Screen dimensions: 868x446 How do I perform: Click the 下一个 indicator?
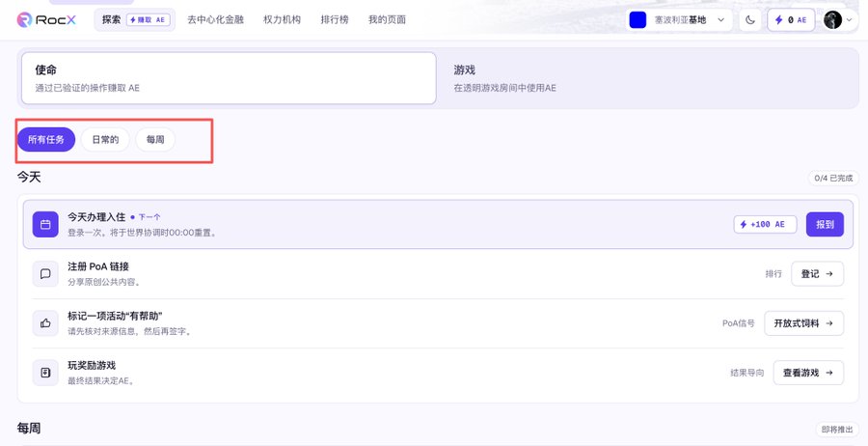(147, 217)
